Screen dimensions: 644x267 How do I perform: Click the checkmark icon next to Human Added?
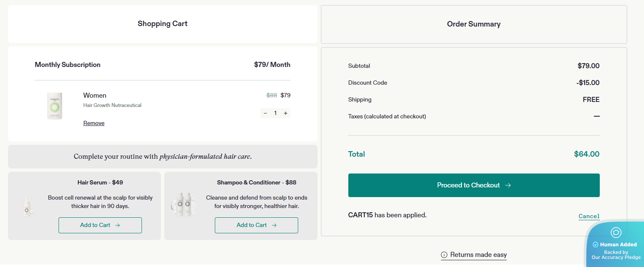click(x=596, y=245)
